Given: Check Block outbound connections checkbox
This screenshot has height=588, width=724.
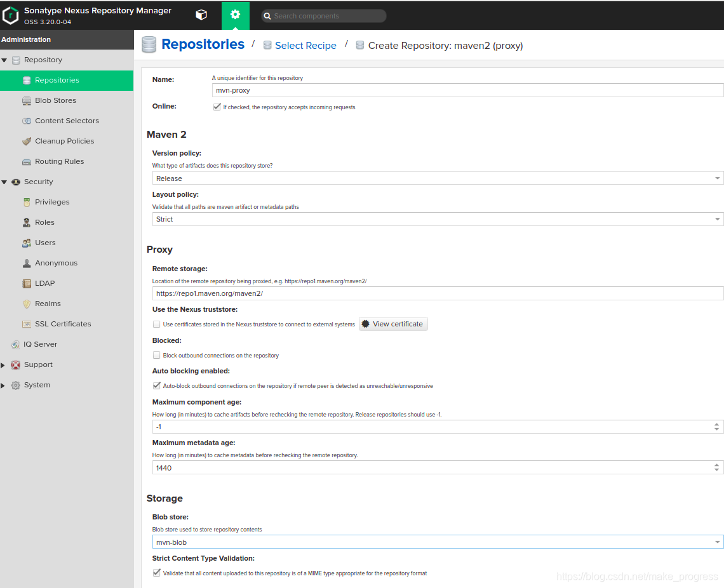Looking at the screenshot, I should point(156,356).
